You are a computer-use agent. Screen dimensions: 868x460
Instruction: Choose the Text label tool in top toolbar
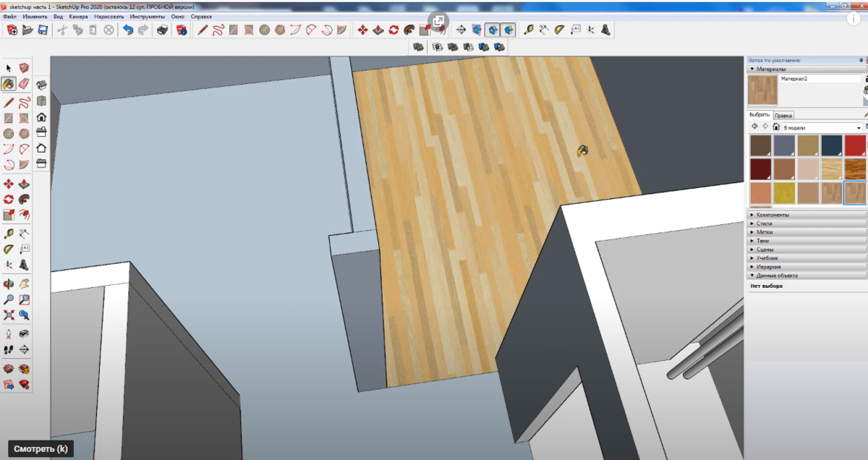point(576,30)
